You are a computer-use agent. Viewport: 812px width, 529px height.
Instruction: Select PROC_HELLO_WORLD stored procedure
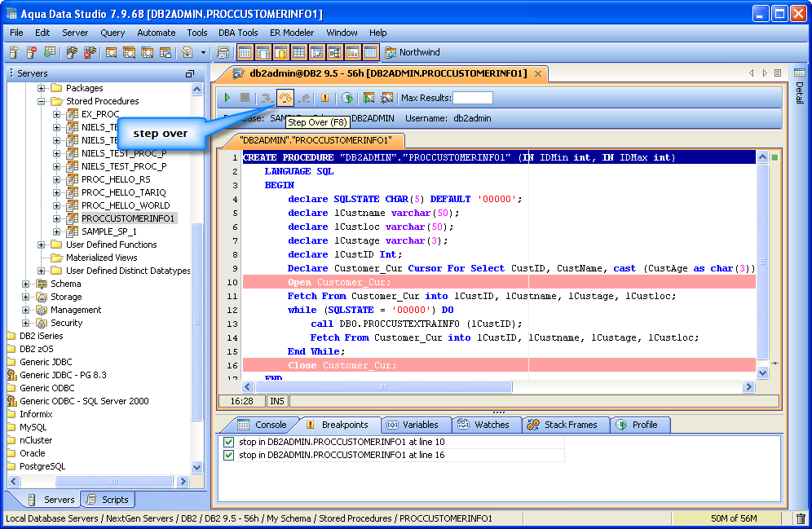pyautogui.click(x=125, y=205)
